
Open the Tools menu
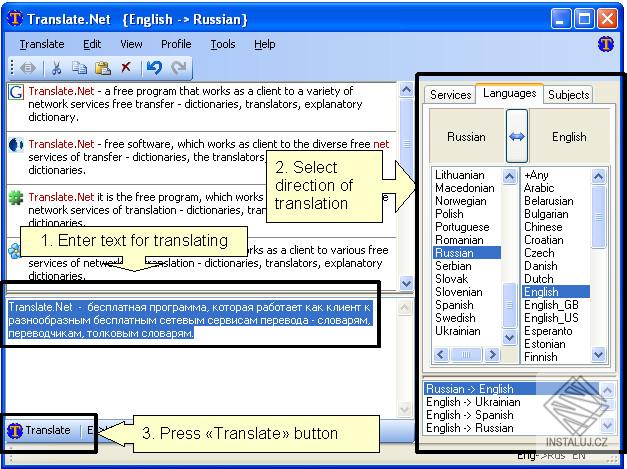point(223,44)
